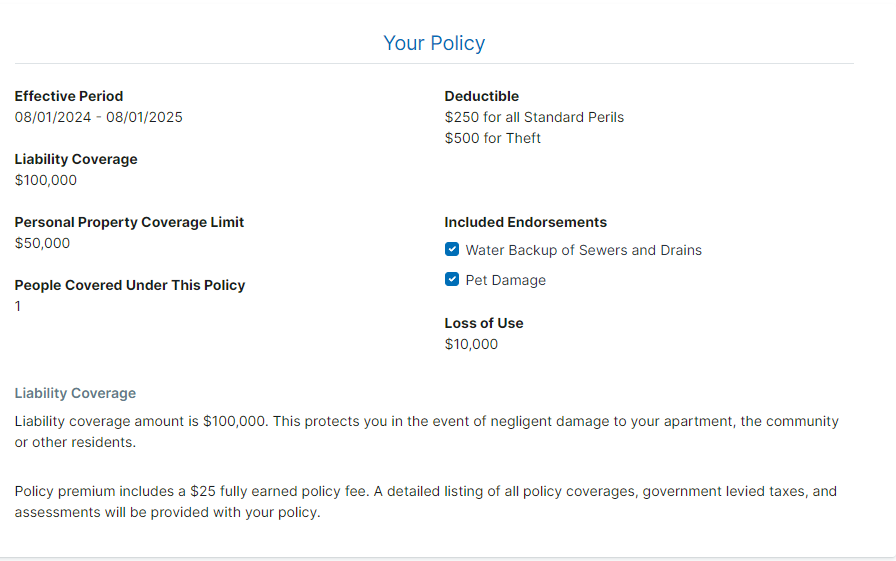This screenshot has width=896, height=561.
Task: Click People Covered Under This Policy label
Action: pyautogui.click(x=130, y=285)
